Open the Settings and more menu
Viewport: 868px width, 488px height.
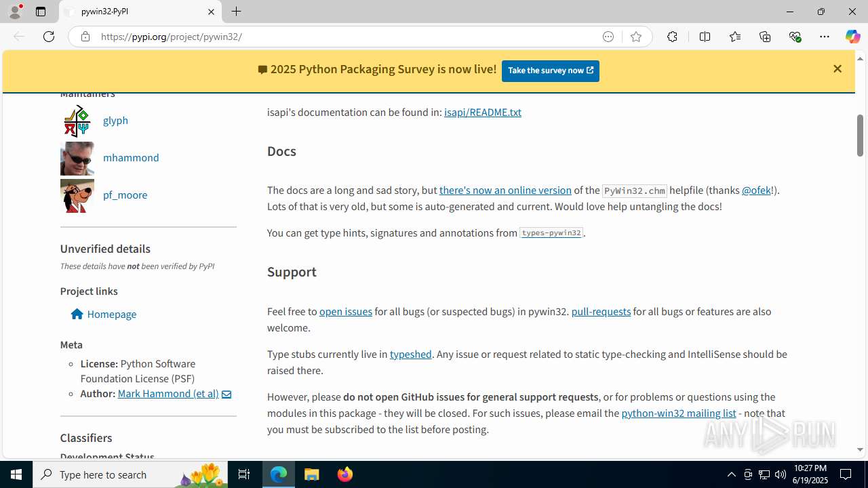[x=825, y=37]
